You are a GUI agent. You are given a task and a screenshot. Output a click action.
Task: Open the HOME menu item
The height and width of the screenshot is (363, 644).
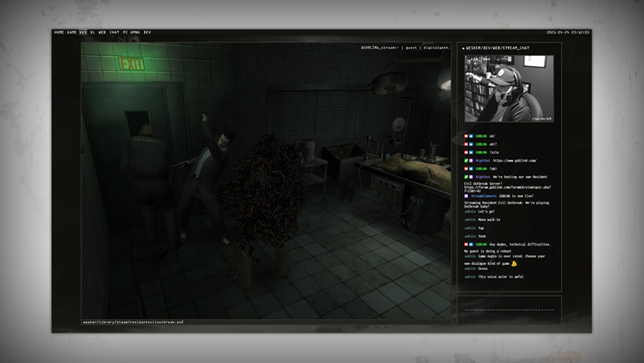(x=59, y=32)
